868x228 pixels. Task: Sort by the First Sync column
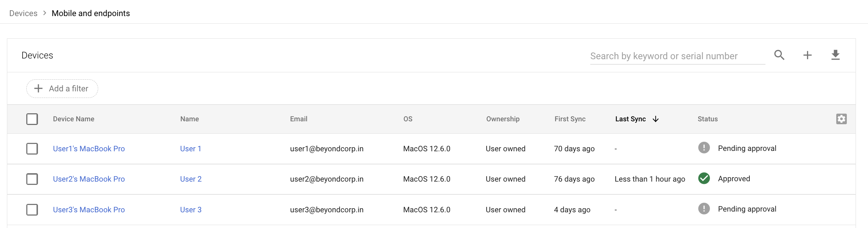pyautogui.click(x=570, y=119)
